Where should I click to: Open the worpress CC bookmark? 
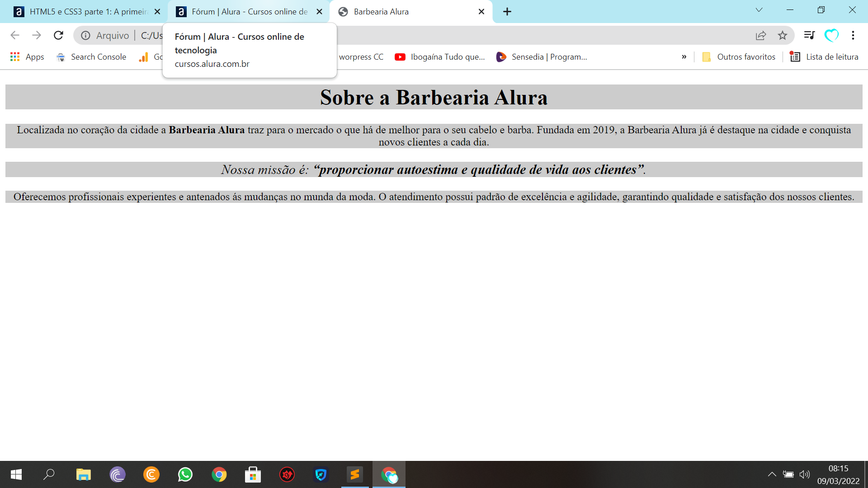pos(361,57)
